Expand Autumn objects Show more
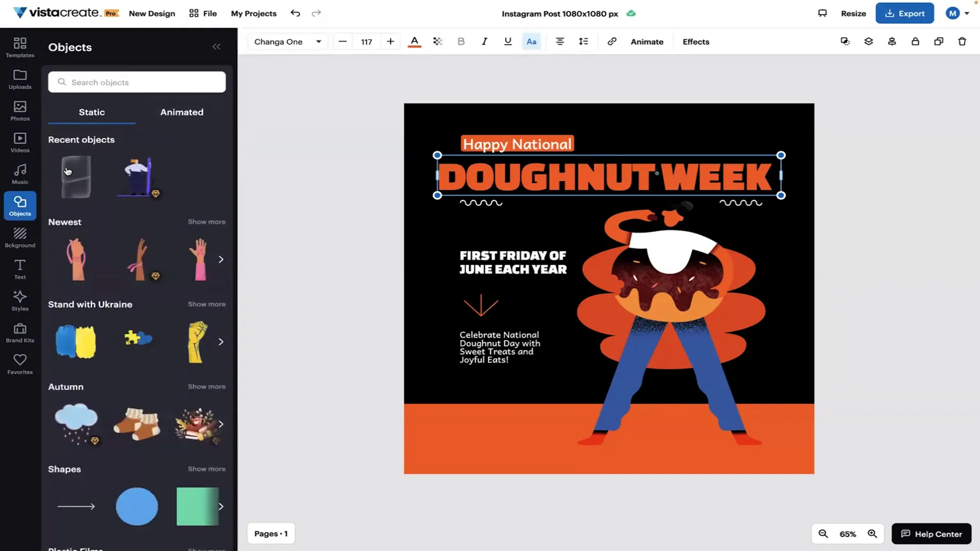Image resolution: width=980 pixels, height=551 pixels. (x=206, y=387)
